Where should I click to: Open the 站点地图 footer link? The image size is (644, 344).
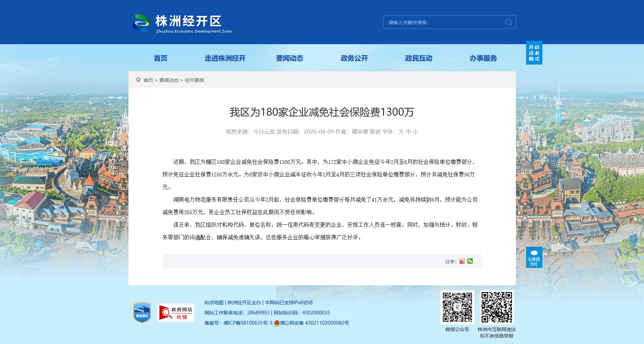(214, 303)
